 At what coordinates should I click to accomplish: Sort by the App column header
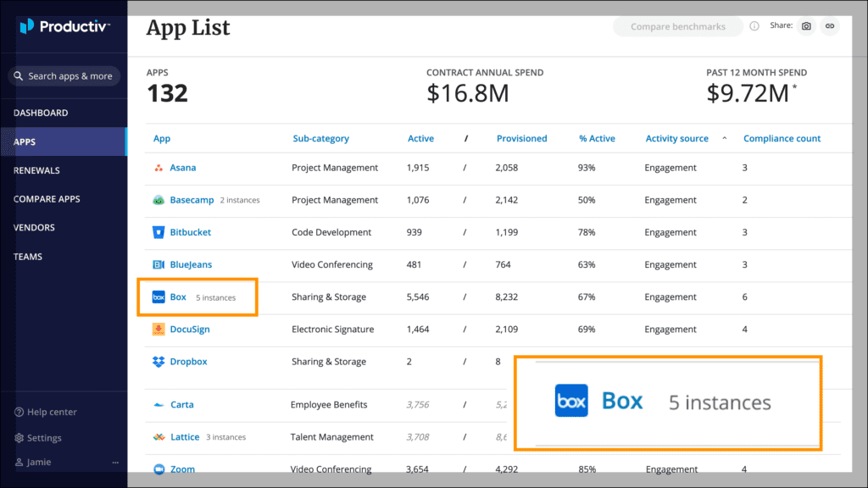tap(162, 138)
